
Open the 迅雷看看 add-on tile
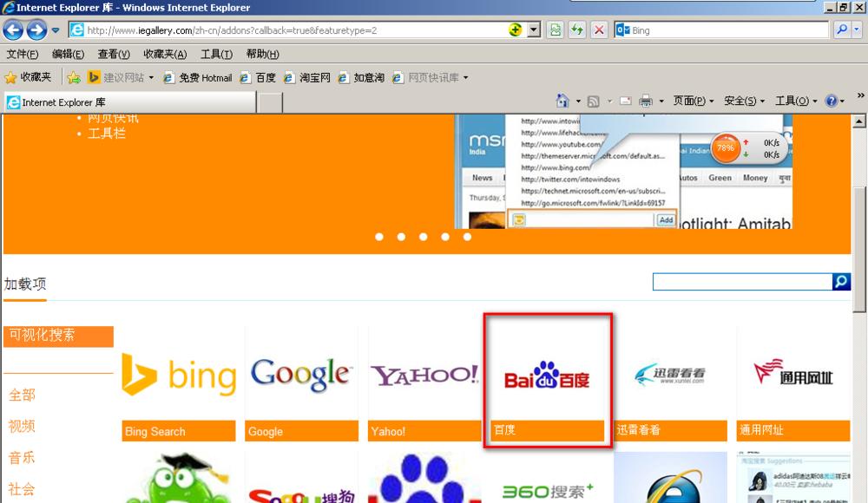click(670, 384)
